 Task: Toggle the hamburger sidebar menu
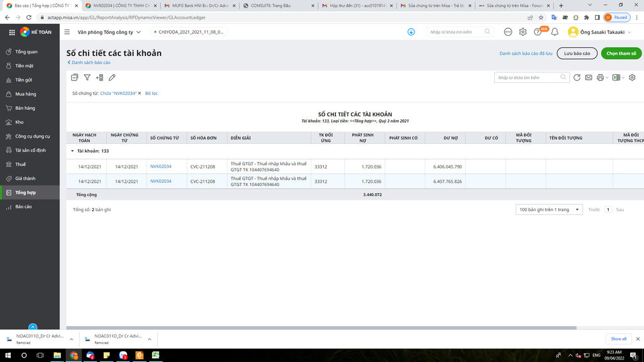[x=67, y=32]
